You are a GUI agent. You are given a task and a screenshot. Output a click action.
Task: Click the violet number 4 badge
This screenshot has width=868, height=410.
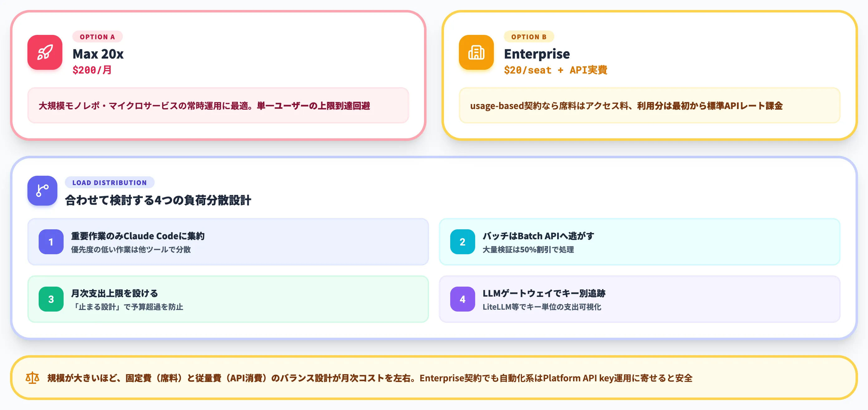(x=462, y=299)
